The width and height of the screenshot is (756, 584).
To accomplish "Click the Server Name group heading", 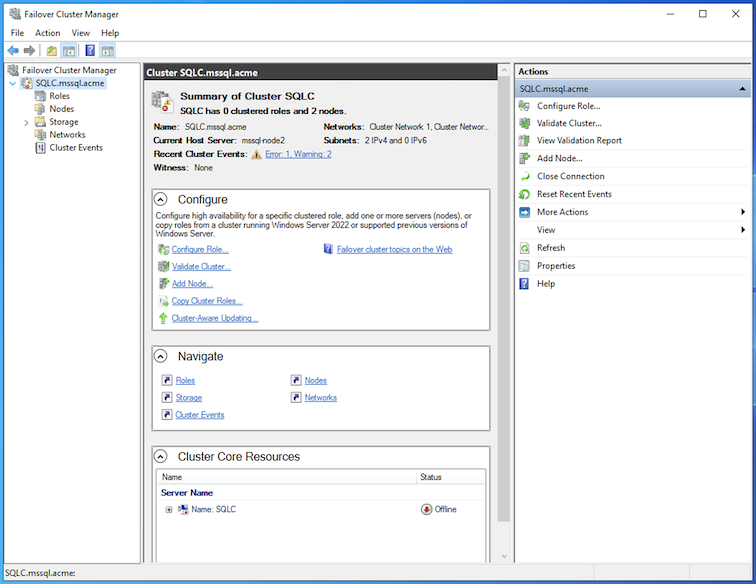I will [x=187, y=493].
